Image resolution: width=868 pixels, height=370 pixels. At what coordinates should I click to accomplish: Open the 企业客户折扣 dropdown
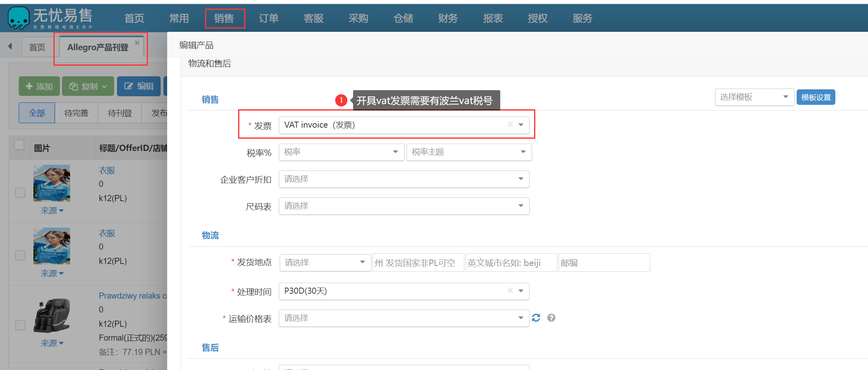[x=404, y=179]
